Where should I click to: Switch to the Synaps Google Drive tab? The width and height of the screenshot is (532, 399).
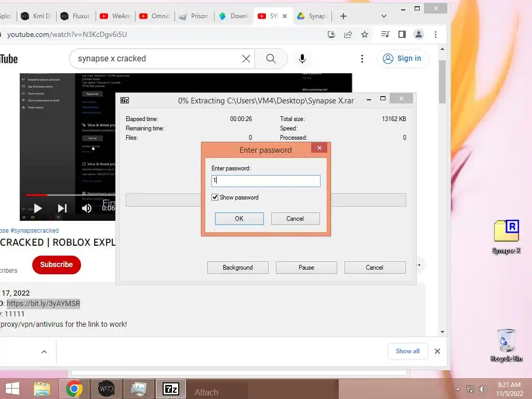[x=312, y=16]
